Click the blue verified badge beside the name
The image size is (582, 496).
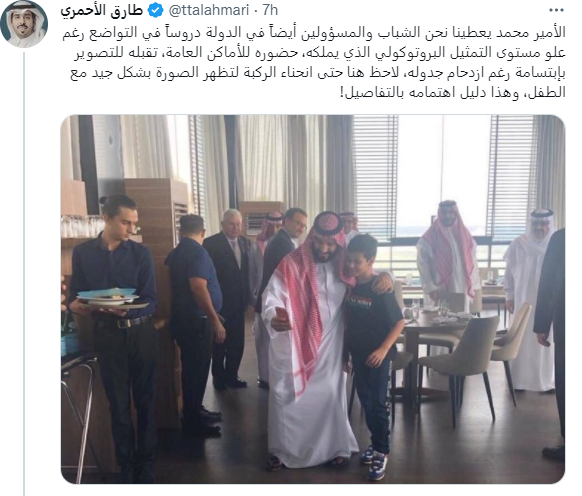click(x=156, y=11)
